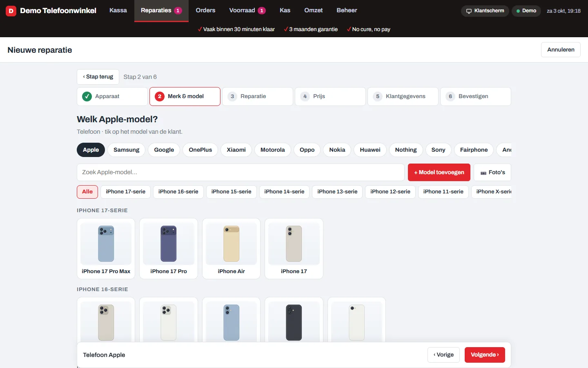The image size is (588, 368).
Task: Select the Fairphone brand chip
Action: click(x=474, y=150)
